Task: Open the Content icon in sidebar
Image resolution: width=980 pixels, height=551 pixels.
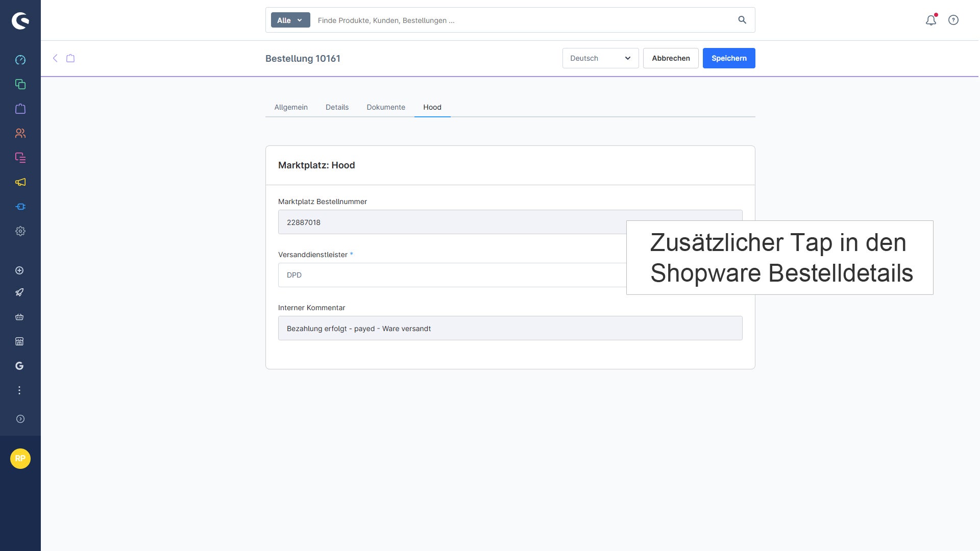Action: (20, 158)
